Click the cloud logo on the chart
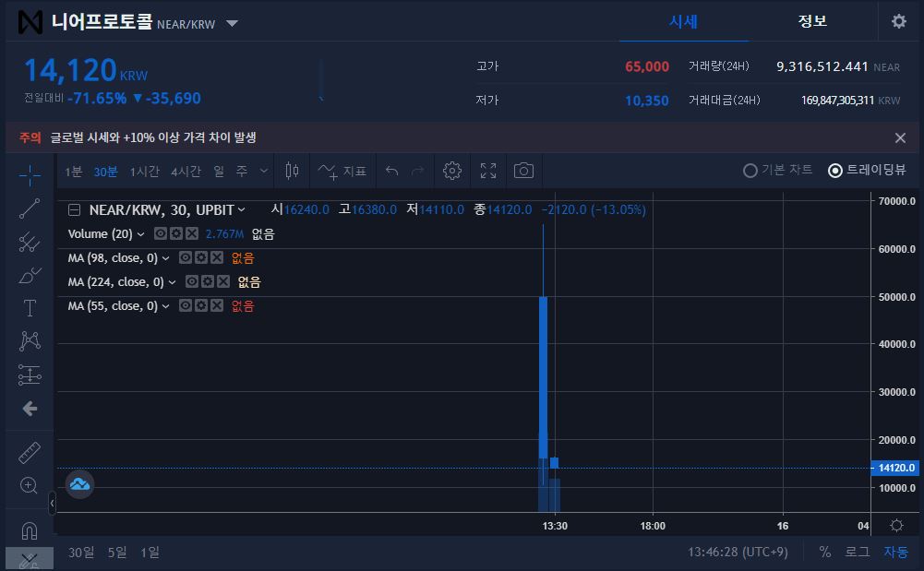This screenshot has width=924, height=571. [x=79, y=484]
